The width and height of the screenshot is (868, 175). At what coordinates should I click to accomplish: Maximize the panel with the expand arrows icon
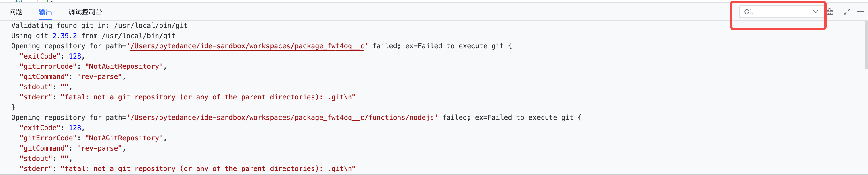(x=847, y=11)
